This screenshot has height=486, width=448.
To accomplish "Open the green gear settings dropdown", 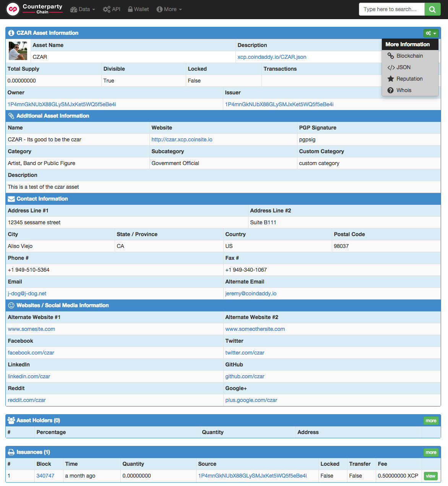I will point(431,33).
